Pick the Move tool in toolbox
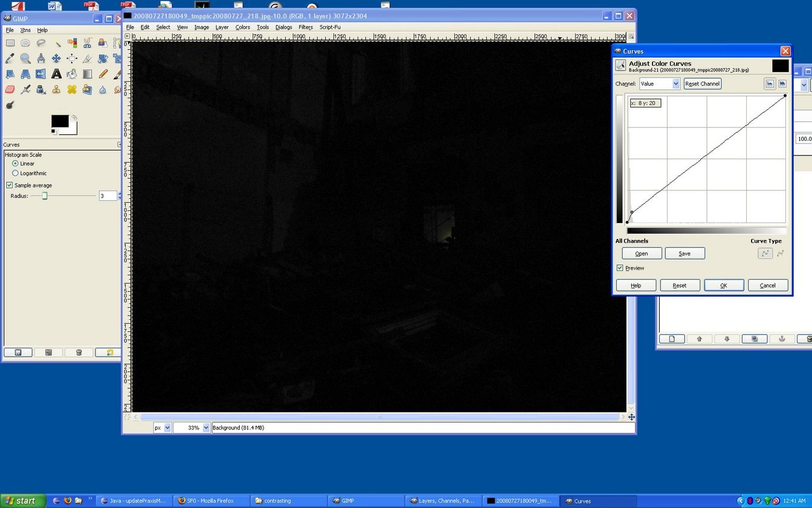This screenshot has height=508, width=812. pyautogui.click(x=56, y=59)
